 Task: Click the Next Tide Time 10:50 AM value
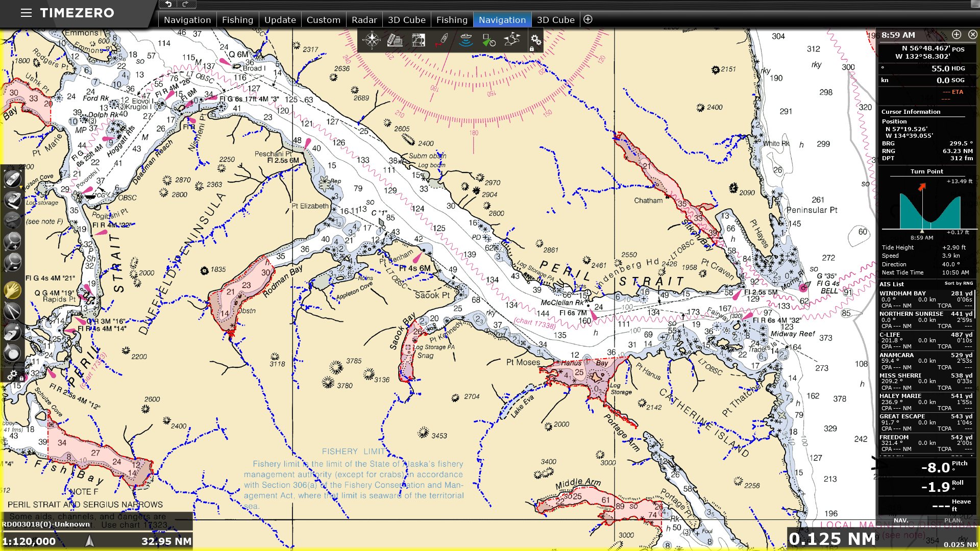click(x=955, y=272)
